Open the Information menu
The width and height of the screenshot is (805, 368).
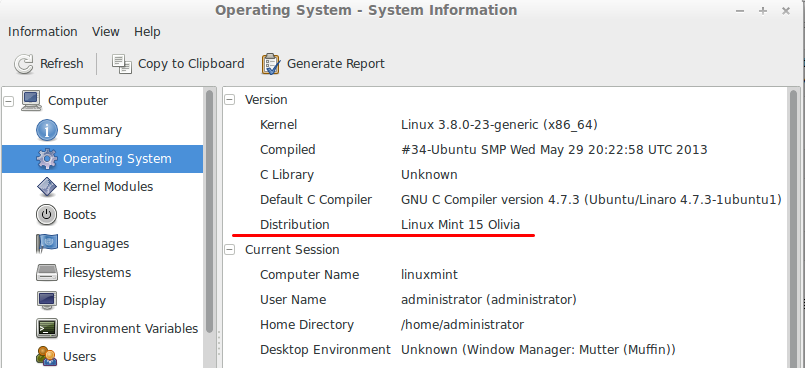pyautogui.click(x=43, y=32)
